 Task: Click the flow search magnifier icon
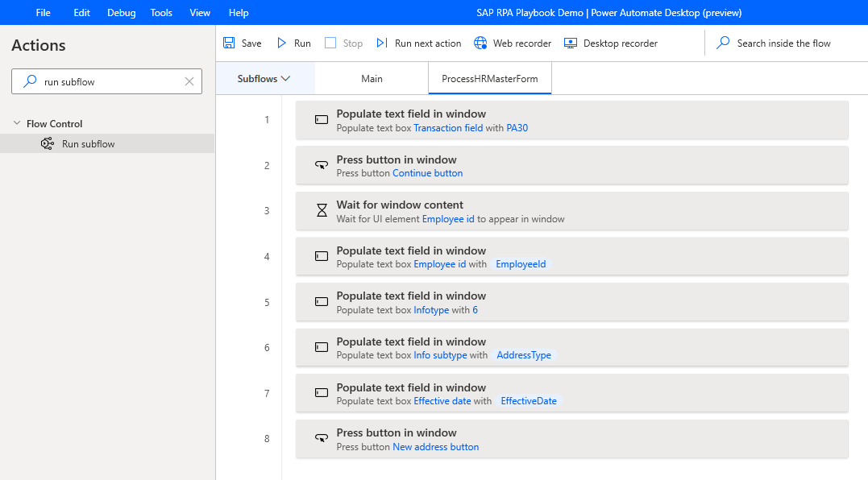click(x=723, y=43)
